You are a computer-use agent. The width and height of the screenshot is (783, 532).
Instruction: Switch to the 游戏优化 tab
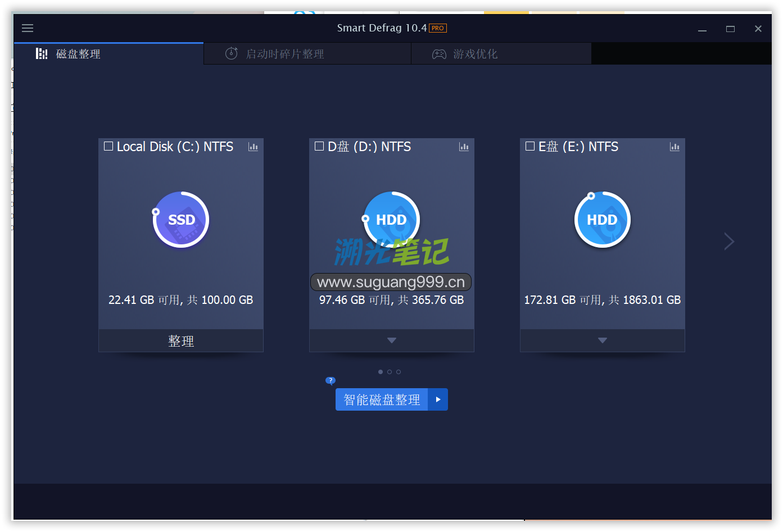501,54
